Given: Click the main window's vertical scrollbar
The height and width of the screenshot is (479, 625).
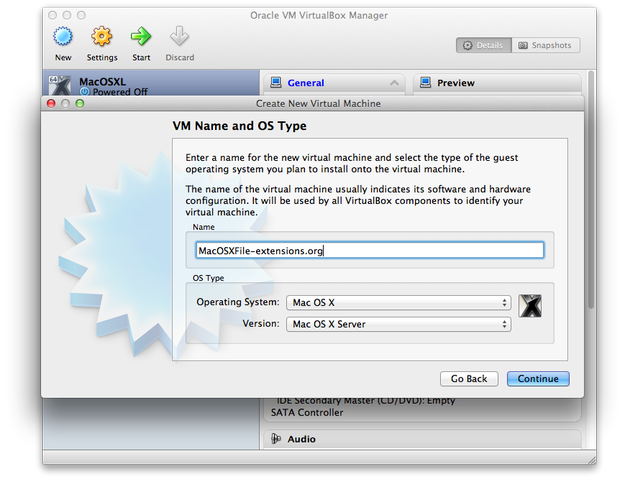Looking at the screenshot, I should (x=591, y=190).
